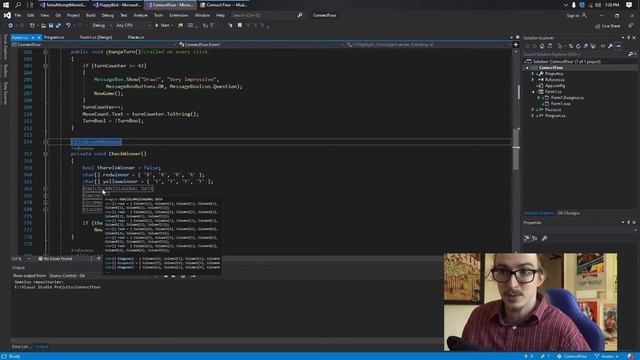Switch to the Output bottom tab
The width and height of the screenshot is (640, 360).
(42, 347)
